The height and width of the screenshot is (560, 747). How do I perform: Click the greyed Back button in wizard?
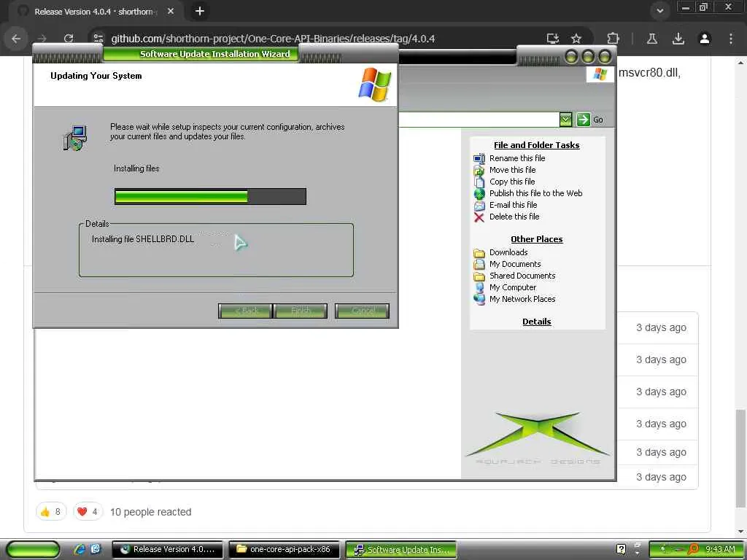tap(245, 311)
